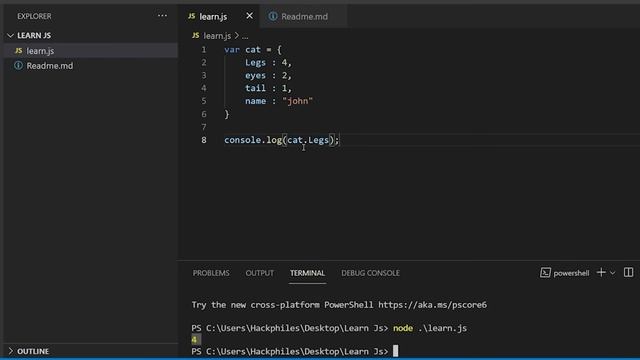Click the info icon beside Readme.md in Explorer

click(18, 65)
